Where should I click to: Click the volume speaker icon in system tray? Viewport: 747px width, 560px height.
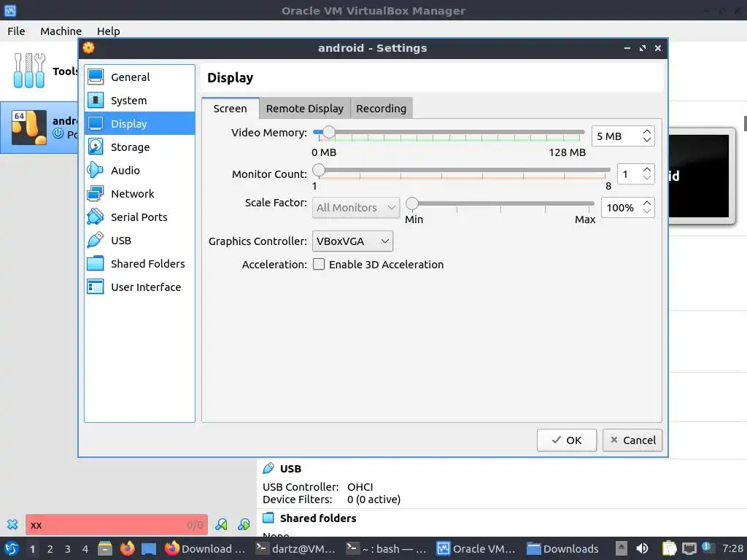pyautogui.click(x=642, y=549)
